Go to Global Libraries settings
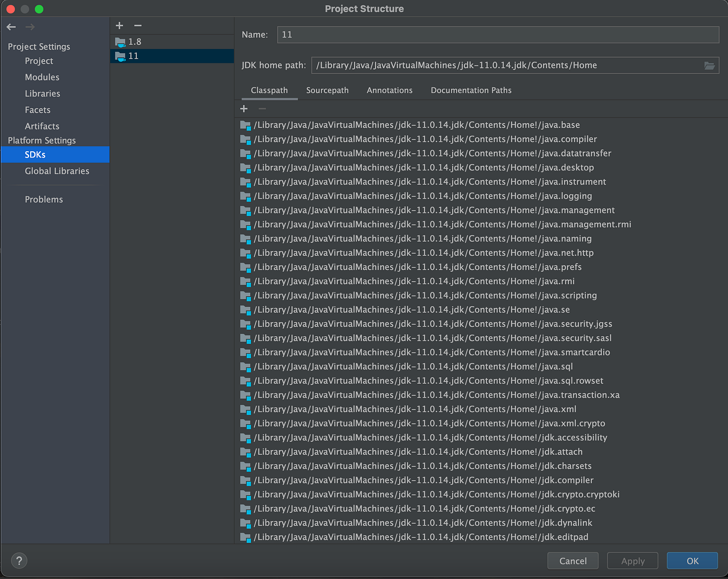The image size is (728, 579). coord(57,171)
